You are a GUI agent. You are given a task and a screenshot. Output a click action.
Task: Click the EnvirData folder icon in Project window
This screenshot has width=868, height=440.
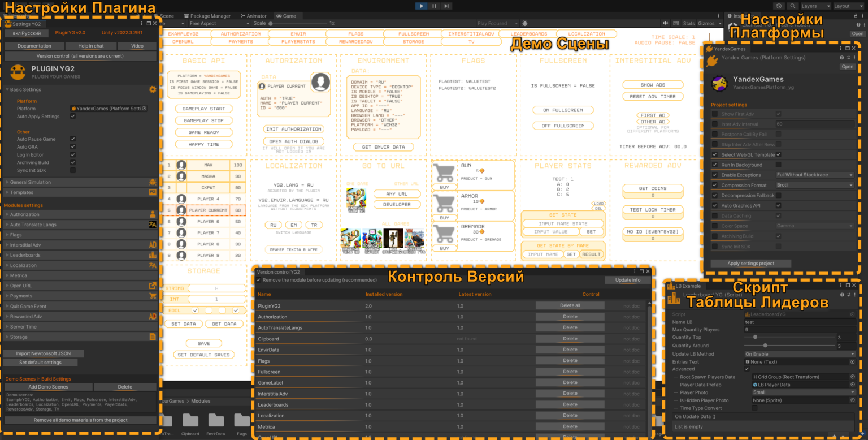[216, 421]
